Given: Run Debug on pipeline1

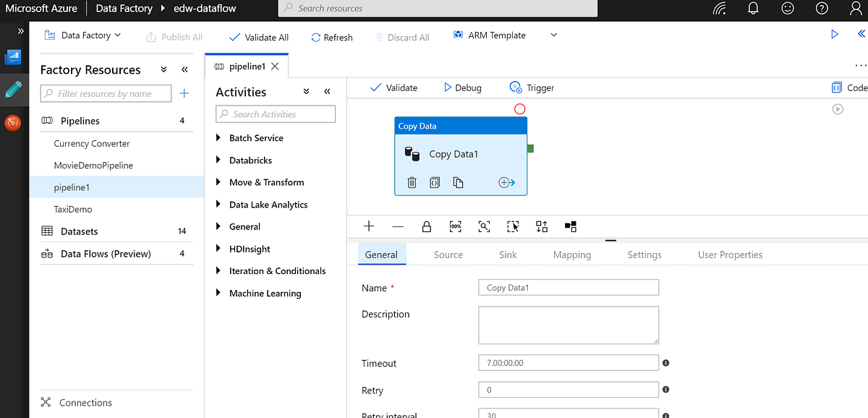Looking at the screenshot, I should [x=462, y=87].
